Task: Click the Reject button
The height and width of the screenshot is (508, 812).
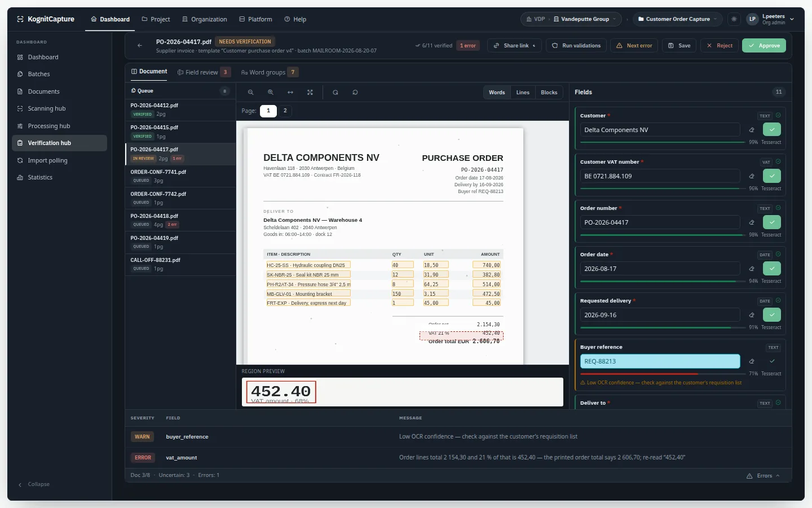Action: pos(720,46)
